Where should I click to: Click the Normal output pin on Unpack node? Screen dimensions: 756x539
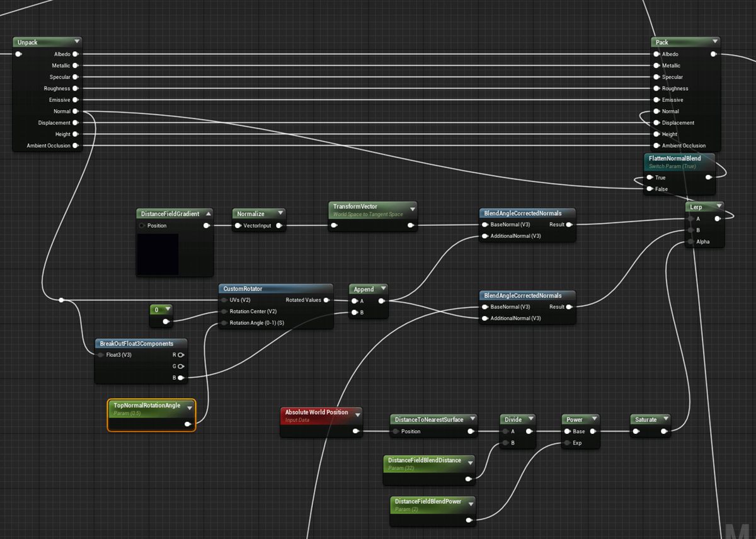(x=75, y=111)
